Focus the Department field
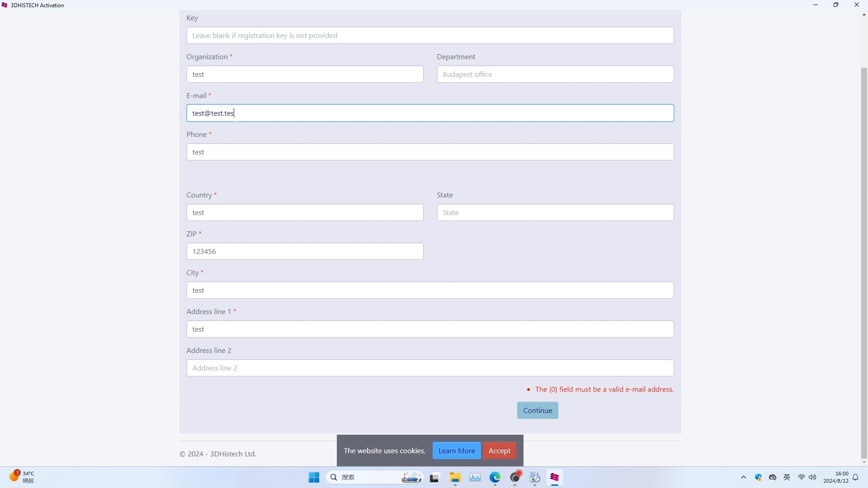Screen dimensions: 868x488 point(555,74)
